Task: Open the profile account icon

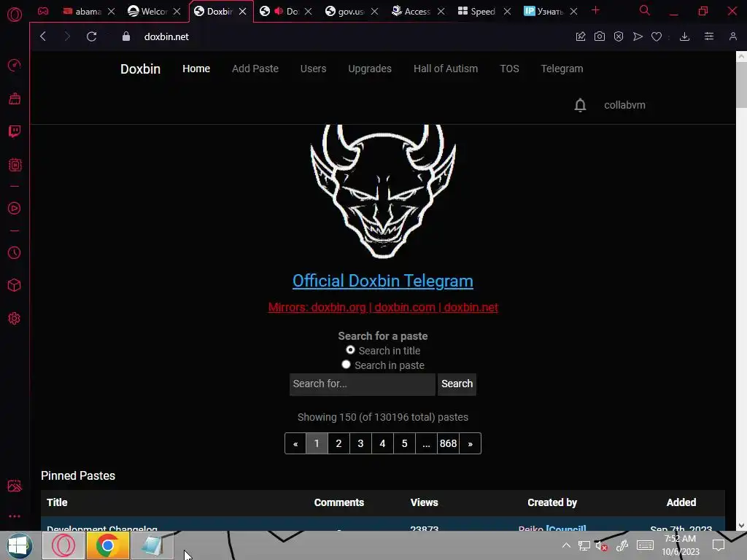Action: point(732,36)
